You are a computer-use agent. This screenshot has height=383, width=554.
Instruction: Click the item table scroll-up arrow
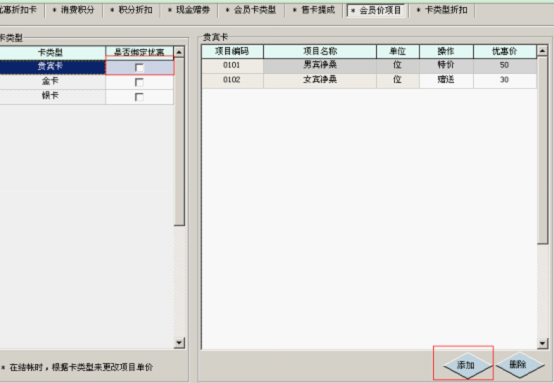542,51
